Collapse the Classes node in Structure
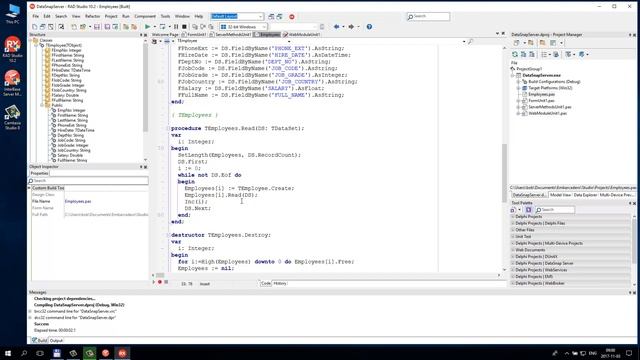The height and width of the screenshot is (360, 640). [x=31, y=40]
